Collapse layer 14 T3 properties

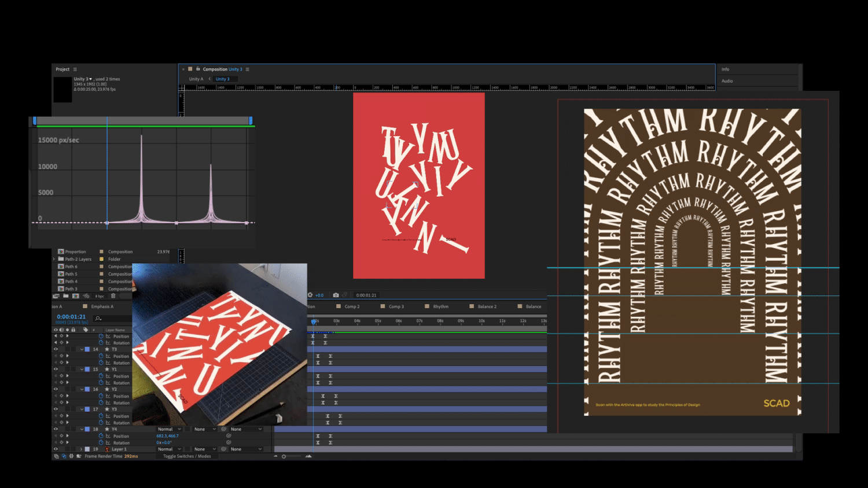(x=82, y=349)
